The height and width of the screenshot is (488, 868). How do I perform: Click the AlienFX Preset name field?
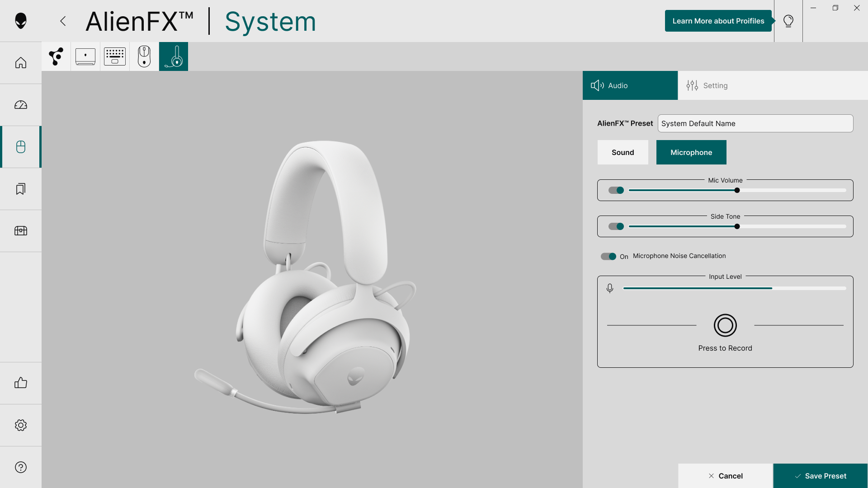pos(755,123)
